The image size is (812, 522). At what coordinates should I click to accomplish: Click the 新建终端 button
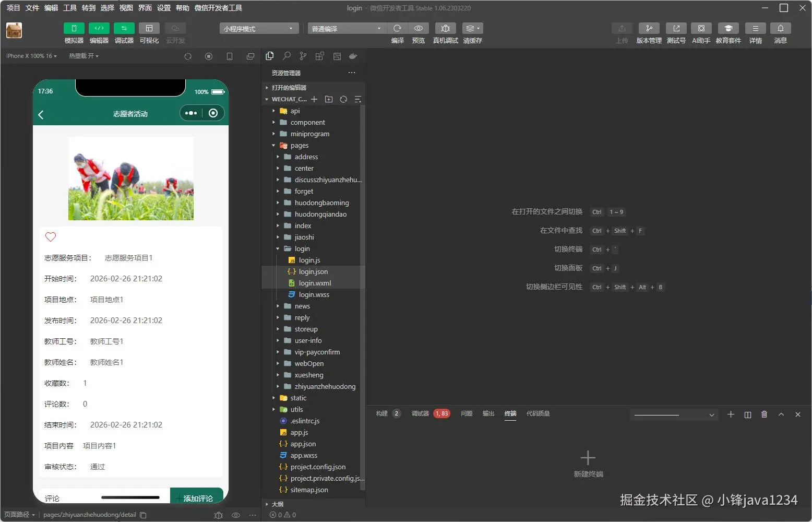pos(588,464)
